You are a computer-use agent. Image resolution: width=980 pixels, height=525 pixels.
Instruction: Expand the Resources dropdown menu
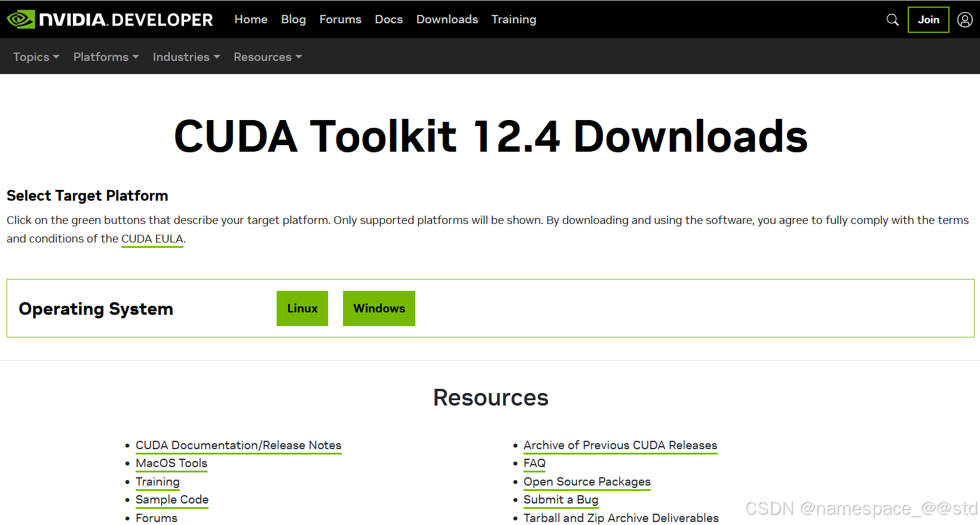pyautogui.click(x=268, y=57)
